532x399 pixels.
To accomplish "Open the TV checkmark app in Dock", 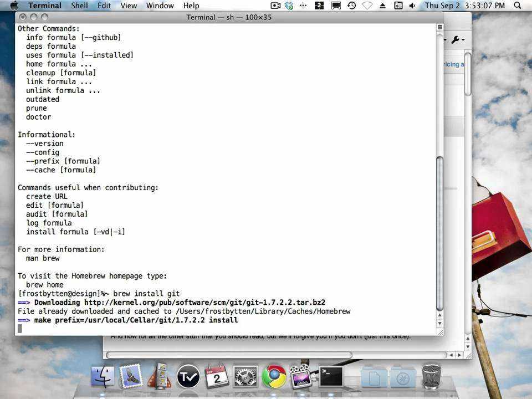I will coord(188,376).
